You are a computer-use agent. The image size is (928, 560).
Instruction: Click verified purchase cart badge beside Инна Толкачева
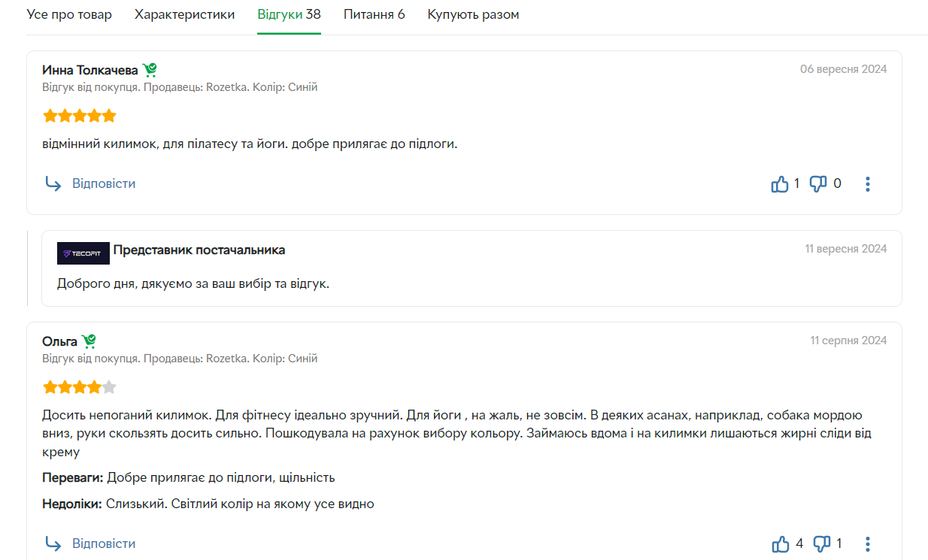point(150,70)
